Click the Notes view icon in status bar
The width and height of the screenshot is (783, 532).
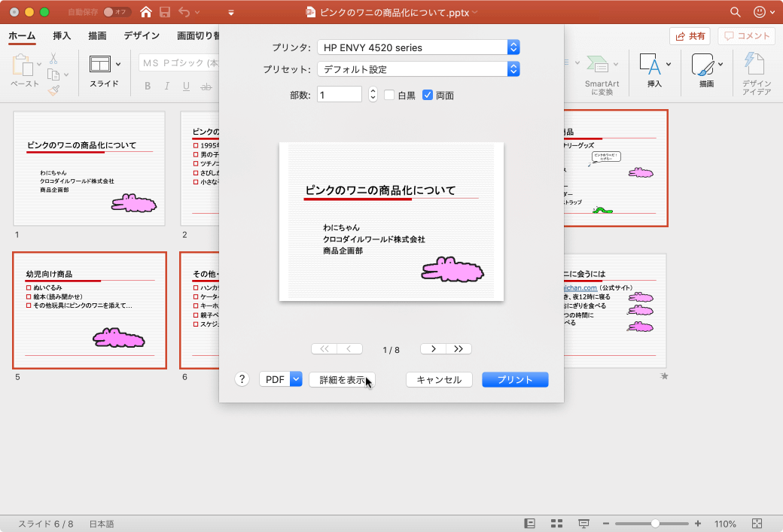click(530, 524)
